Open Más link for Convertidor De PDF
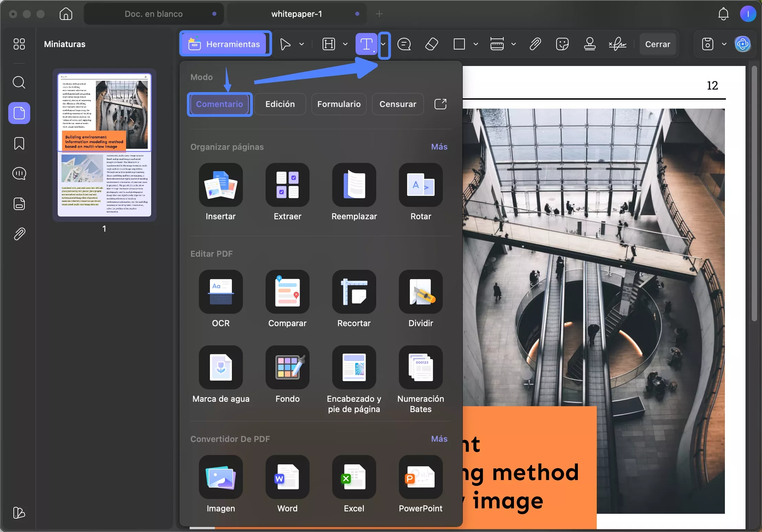 [439, 439]
